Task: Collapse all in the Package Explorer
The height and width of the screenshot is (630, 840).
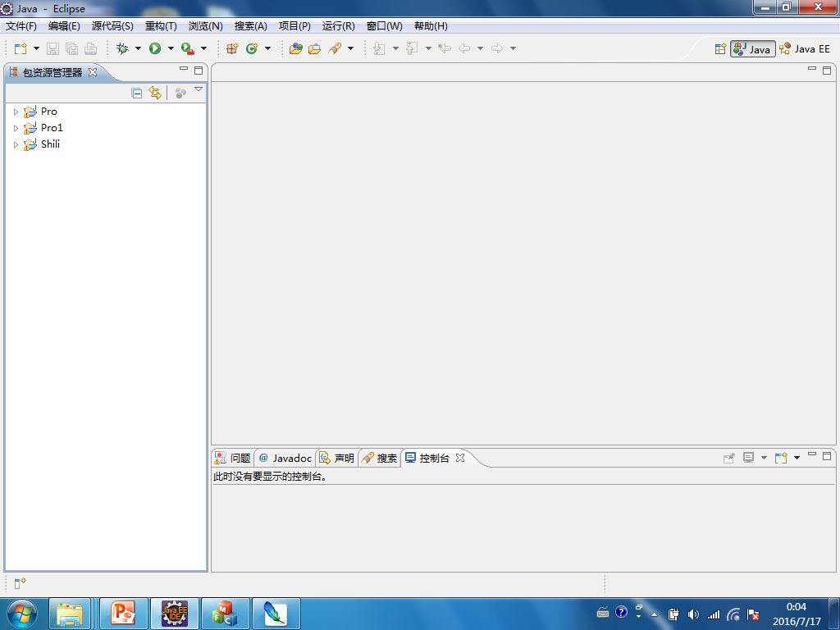Action: [x=137, y=94]
